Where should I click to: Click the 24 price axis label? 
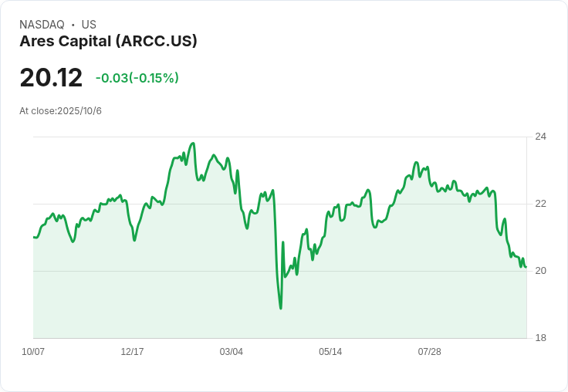[x=540, y=137]
